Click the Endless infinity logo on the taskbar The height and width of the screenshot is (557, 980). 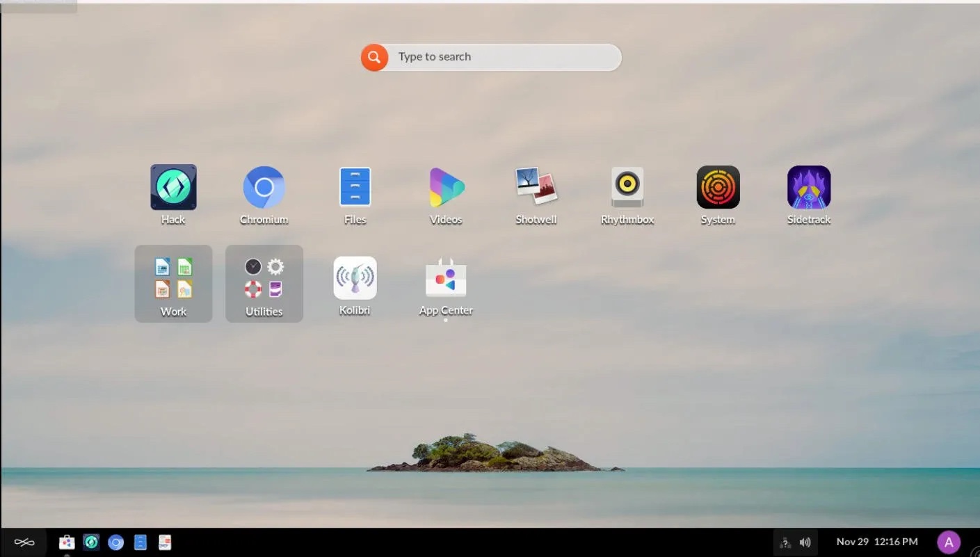[x=25, y=542]
